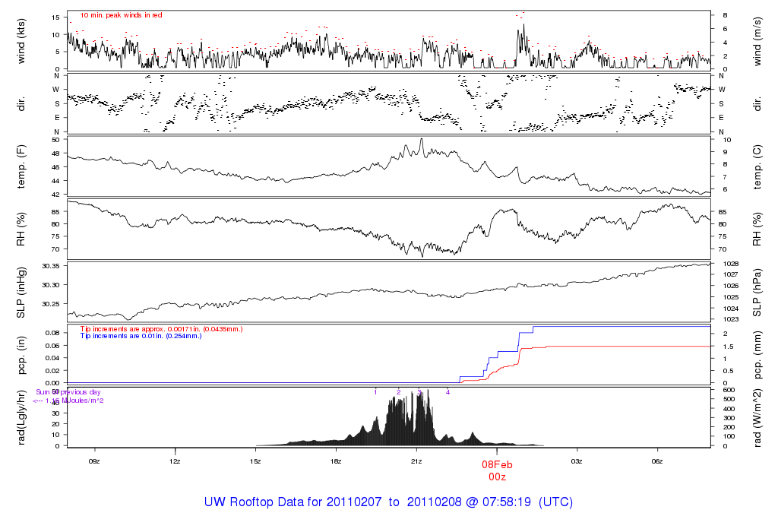
Task: Click the 'rad (W/m^2)' axis label
Action: [757, 418]
